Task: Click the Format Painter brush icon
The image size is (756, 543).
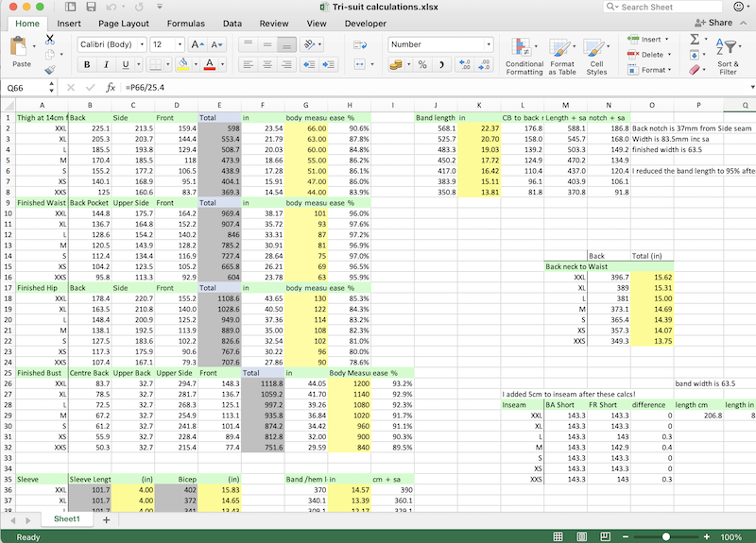Action: pyautogui.click(x=50, y=69)
